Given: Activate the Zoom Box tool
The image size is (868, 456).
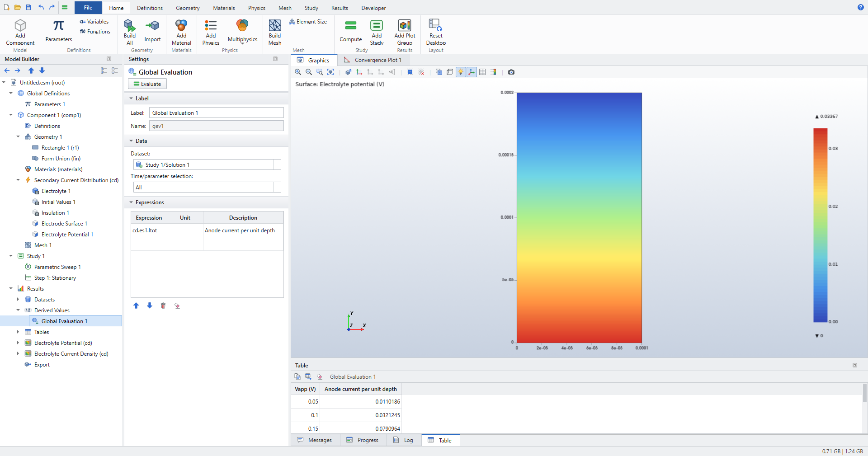Looking at the screenshot, I should (x=320, y=72).
